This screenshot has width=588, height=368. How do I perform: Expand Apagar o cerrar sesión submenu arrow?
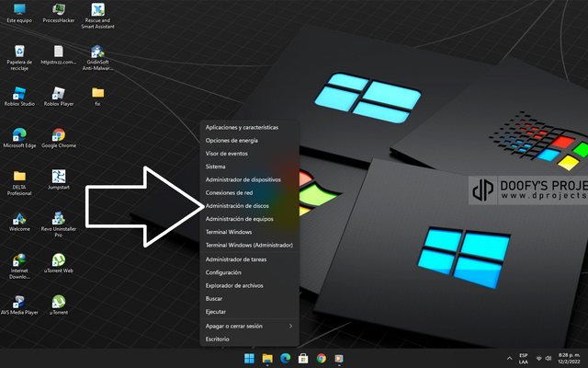pos(290,326)
